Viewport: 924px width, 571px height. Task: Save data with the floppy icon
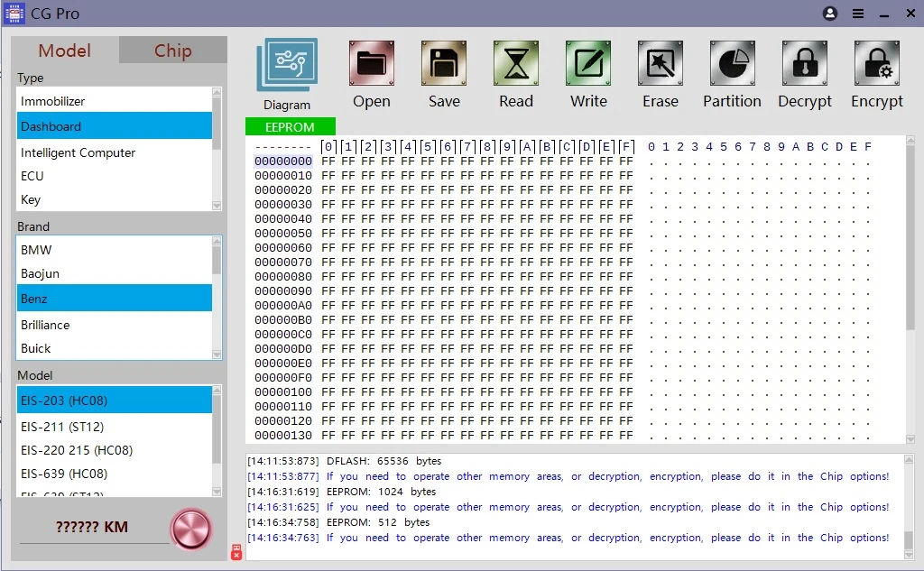coord(444,63)
